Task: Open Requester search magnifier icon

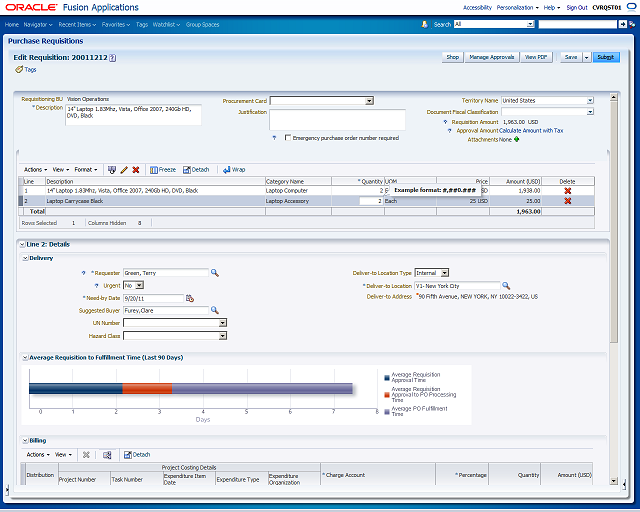Action: (x=215, y=273)
